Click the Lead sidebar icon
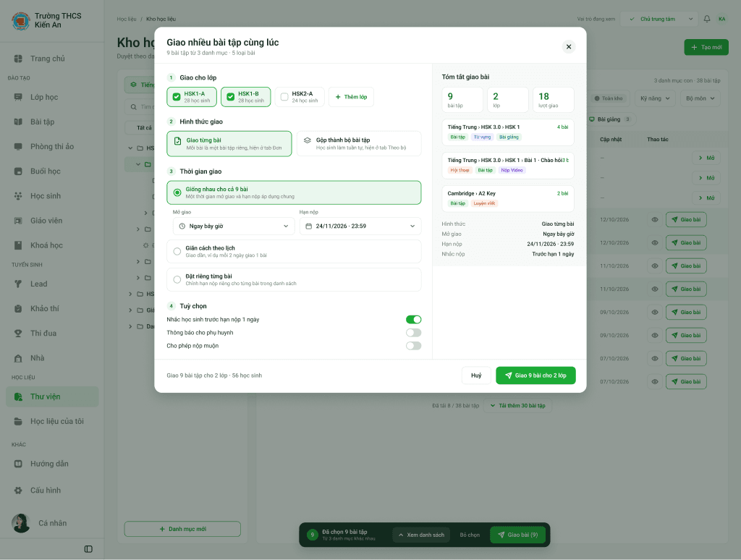 [x=18, y=284]
